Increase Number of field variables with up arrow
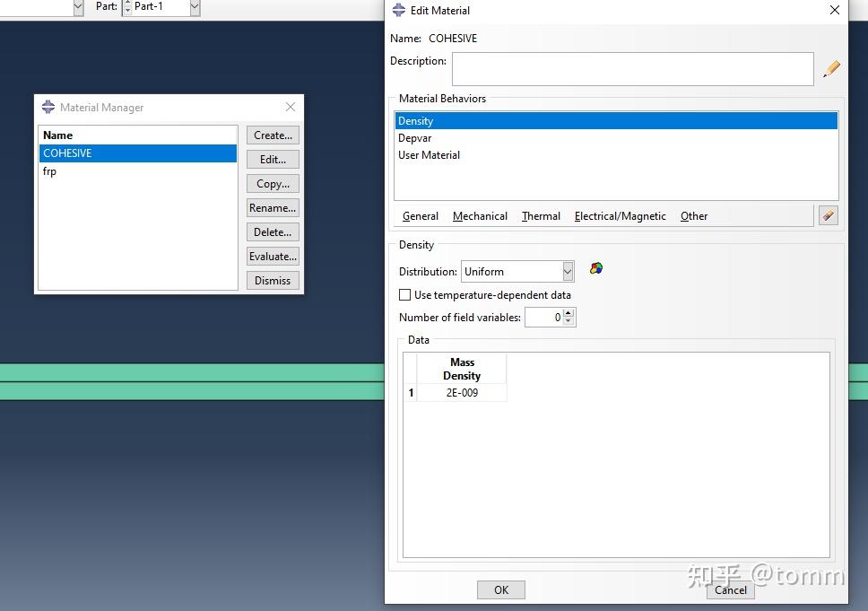The height and width of the screenshot is (611, 868). coord(569,313)
